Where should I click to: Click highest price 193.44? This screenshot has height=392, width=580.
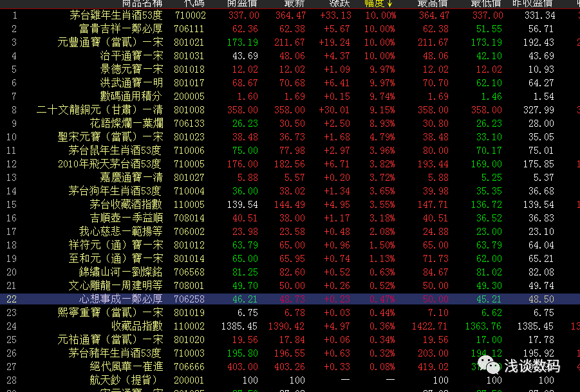click(x=433, y=164)
